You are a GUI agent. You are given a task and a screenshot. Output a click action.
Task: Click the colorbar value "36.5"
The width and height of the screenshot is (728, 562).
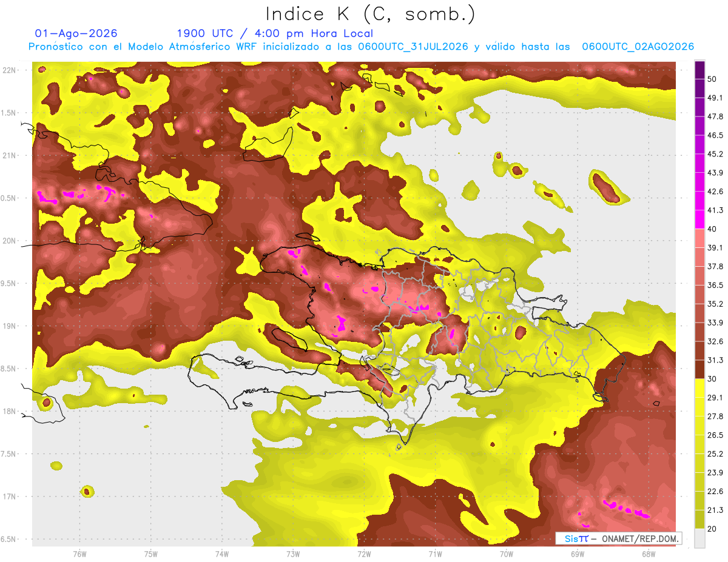click(x=715, y=285)
